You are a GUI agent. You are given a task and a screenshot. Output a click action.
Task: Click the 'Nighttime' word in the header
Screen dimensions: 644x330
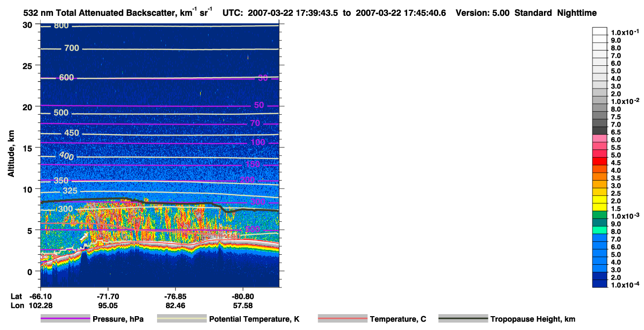[x=576, y=13]
